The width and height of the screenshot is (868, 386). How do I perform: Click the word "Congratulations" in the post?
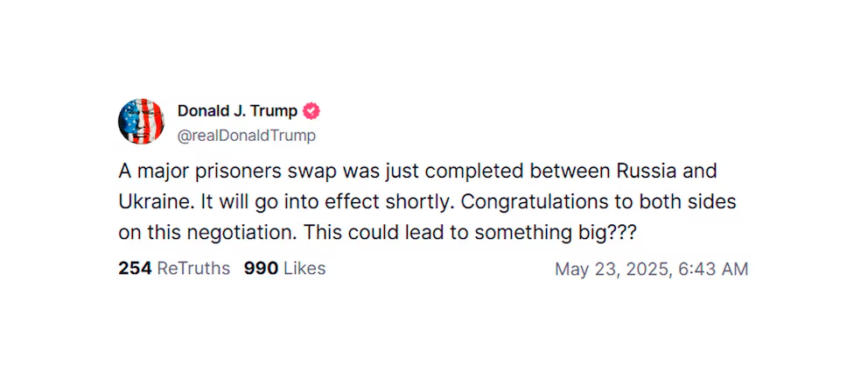click(x=529, y=202)
